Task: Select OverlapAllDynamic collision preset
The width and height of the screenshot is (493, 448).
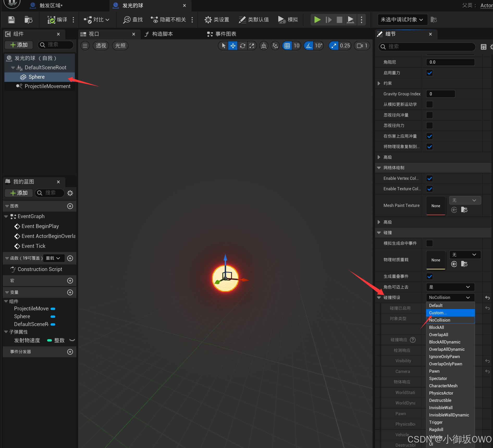Action: [450, 349]
